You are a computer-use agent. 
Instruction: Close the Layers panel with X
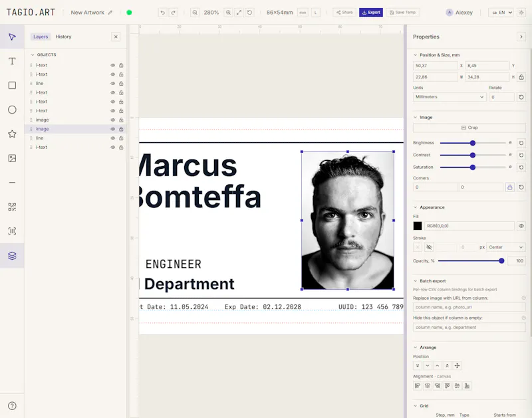click(116, 37)
